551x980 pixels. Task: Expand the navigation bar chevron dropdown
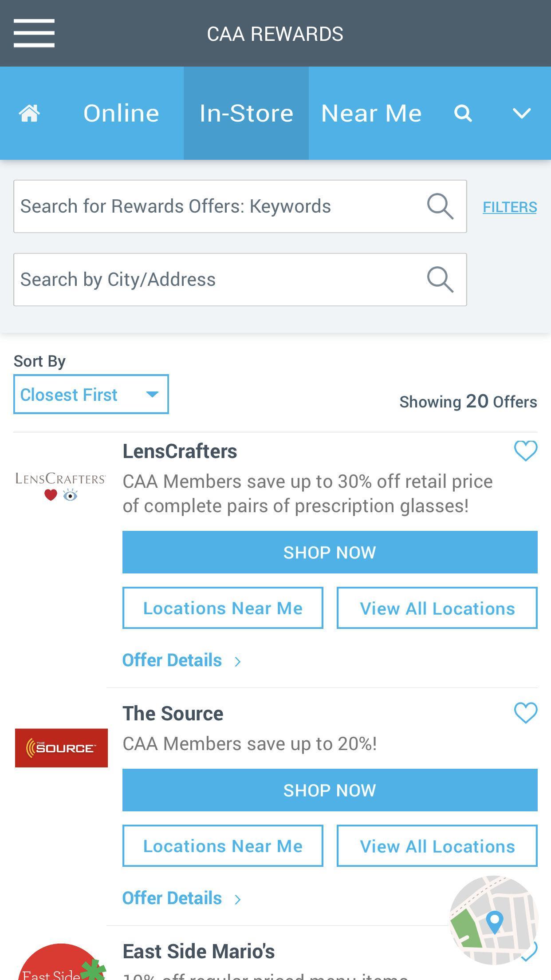coord(521,113)
